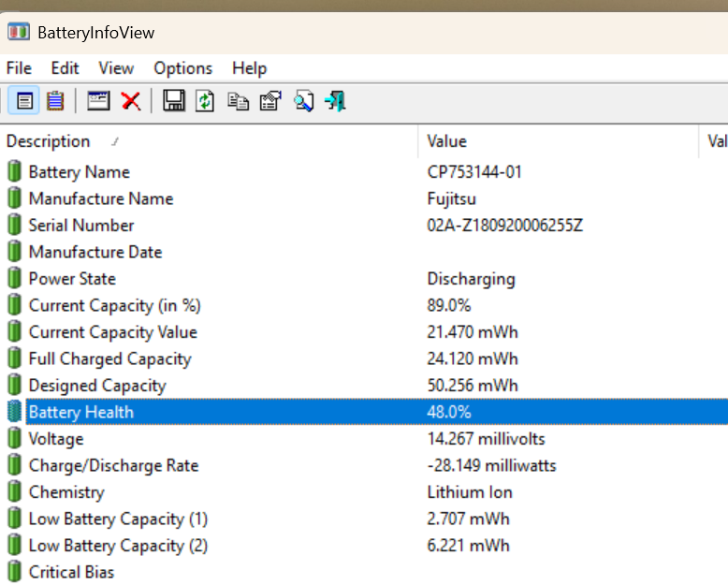Viewport: 728px width, 585px height.
Task: Click the Exit door toolbar icon
Action: tap(336, 101)
